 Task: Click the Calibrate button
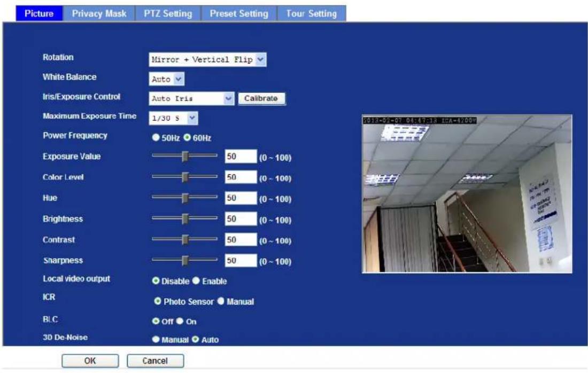[x=261, y=98]
